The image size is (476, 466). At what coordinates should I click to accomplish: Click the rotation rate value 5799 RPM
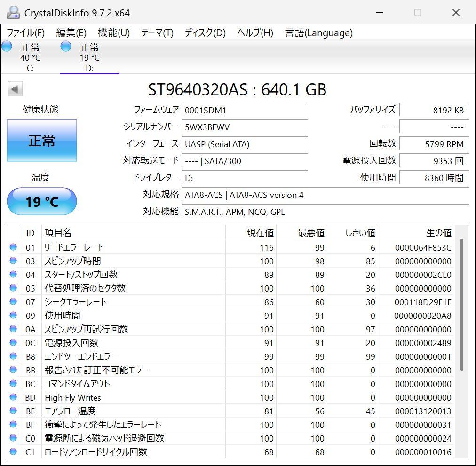pyautogui.click(x=434, y=144)
